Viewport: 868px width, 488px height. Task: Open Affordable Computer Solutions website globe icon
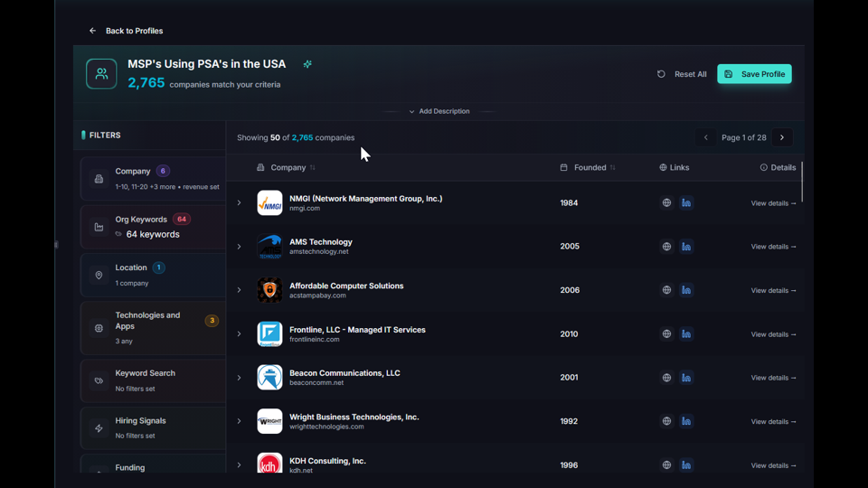[x=666, y=290]
